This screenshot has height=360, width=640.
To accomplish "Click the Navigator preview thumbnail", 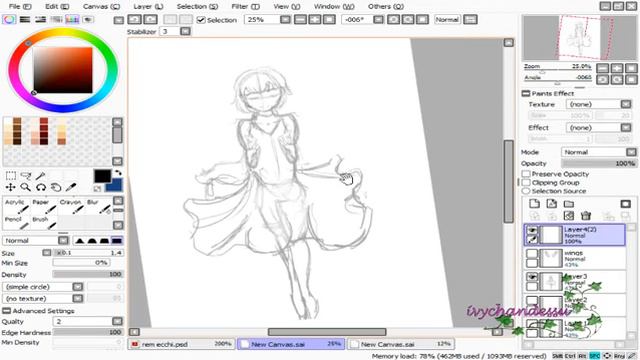I will point(580,38).
